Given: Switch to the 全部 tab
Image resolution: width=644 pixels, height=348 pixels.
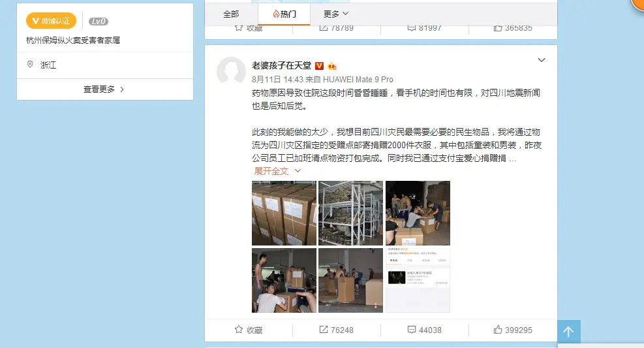Looking at the screenshot, I should (x=231, y=14).
